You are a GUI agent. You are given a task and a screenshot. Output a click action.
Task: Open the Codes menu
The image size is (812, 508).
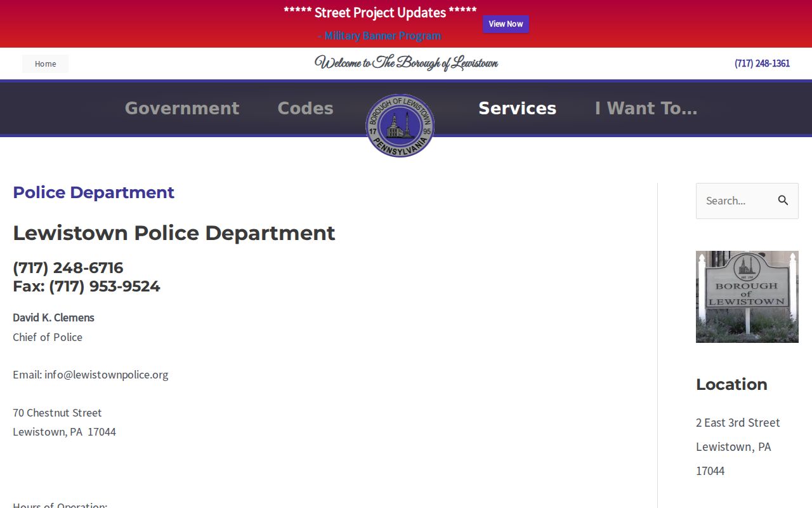[305, 109]
